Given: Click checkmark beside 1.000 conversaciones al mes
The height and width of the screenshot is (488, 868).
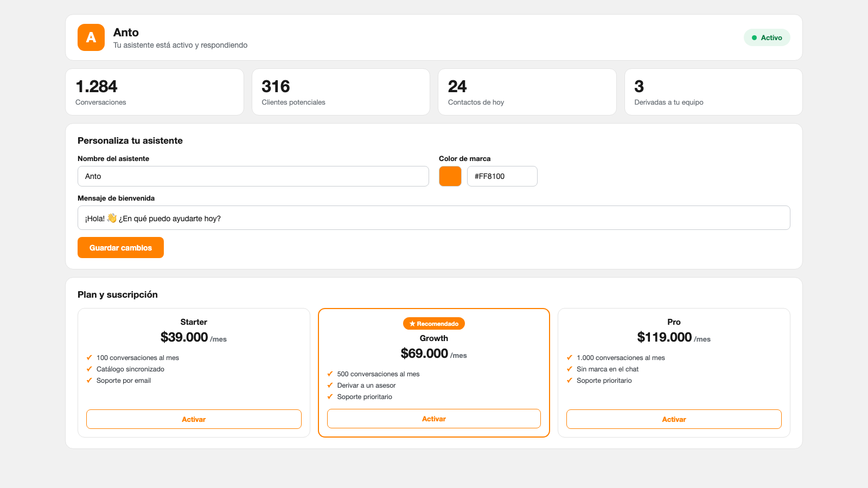Looking at the screenshot, I should [x=570, y=358].
